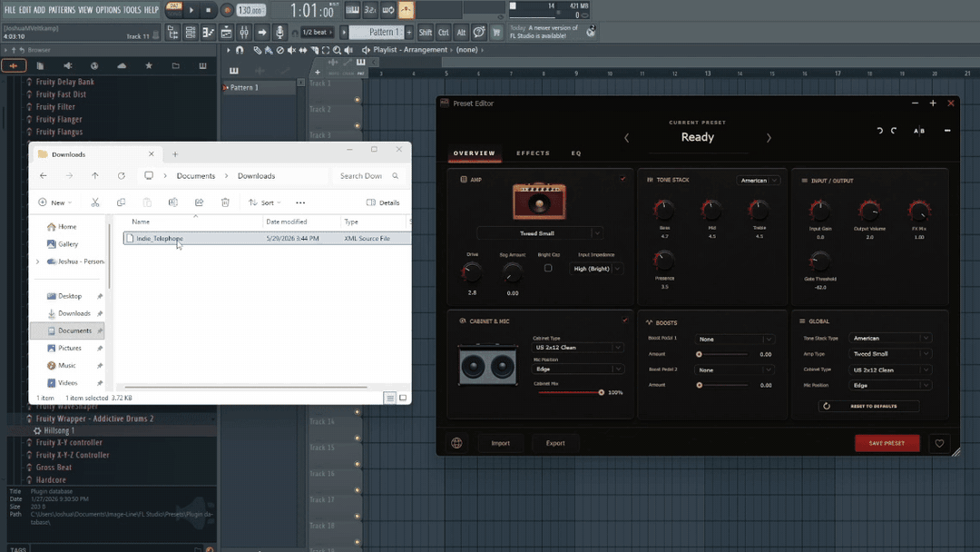Click the Cut scissors icon in Explorer
Viewport: 980px width, 552px height.
(95, 202)
